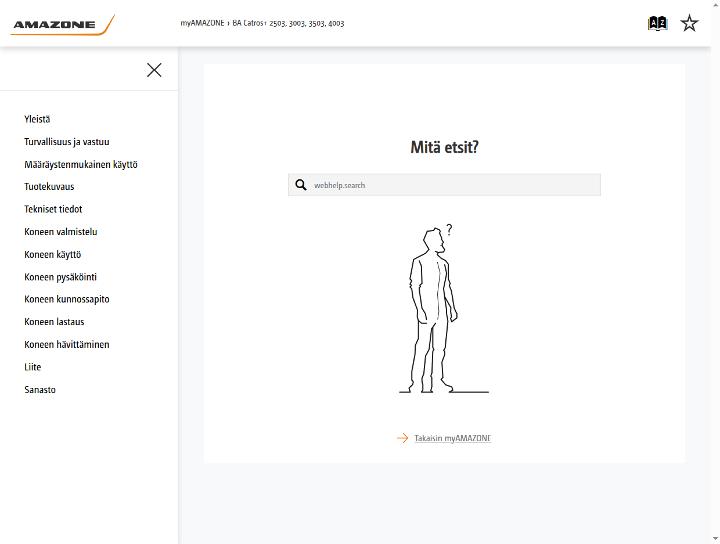Open Koneen kunnossapito chapter
720x544 pixels.
[67, 299]
